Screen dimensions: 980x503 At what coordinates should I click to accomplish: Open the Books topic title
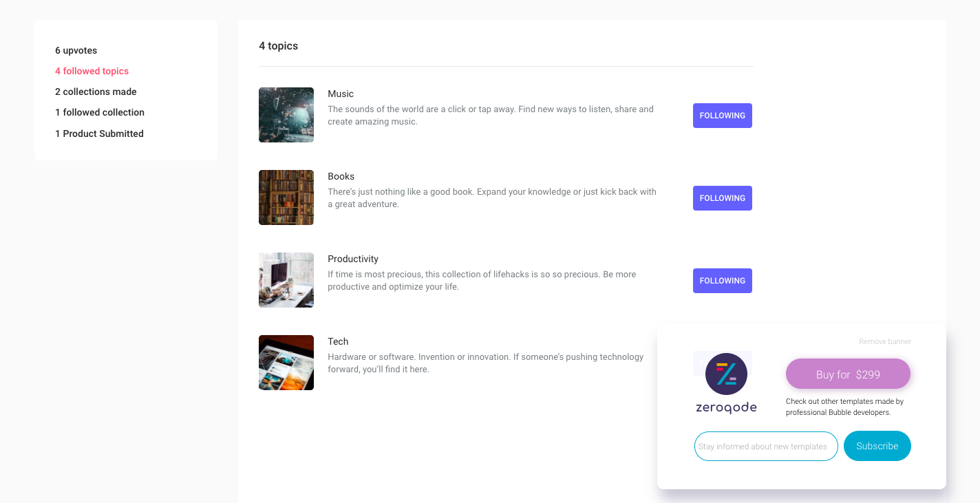pos(341,176)
